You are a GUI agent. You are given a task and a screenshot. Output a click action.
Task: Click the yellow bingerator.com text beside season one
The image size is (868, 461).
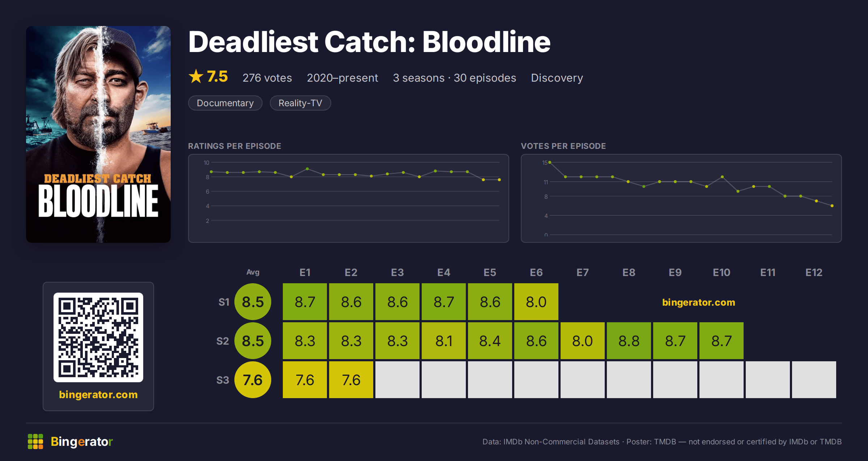coord(698,302)
